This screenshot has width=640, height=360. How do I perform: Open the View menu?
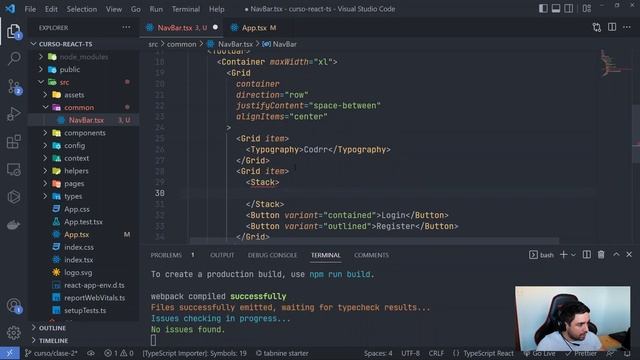[114, 9]
